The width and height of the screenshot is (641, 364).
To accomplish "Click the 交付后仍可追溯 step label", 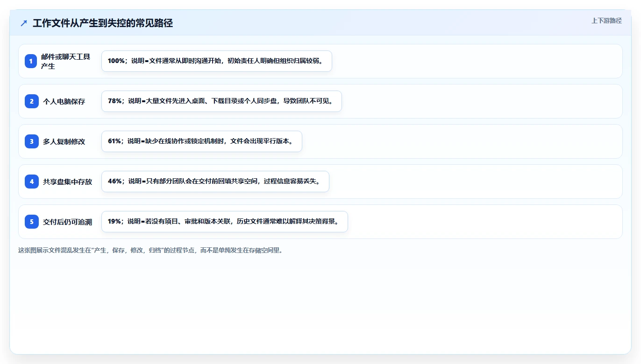I will [x=67, y=222].
